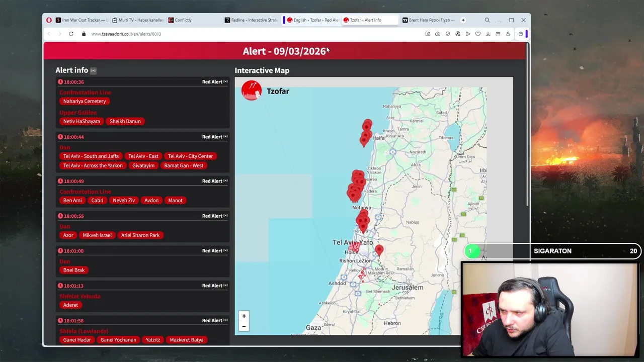Click the Mikveh Israel tag

[x=97, y=235]
